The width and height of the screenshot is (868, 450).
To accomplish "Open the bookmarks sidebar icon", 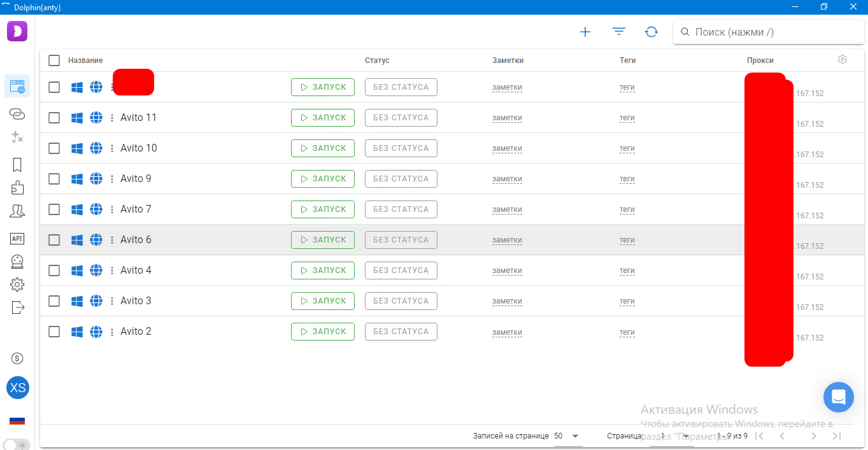I will (x=17, y=165).
